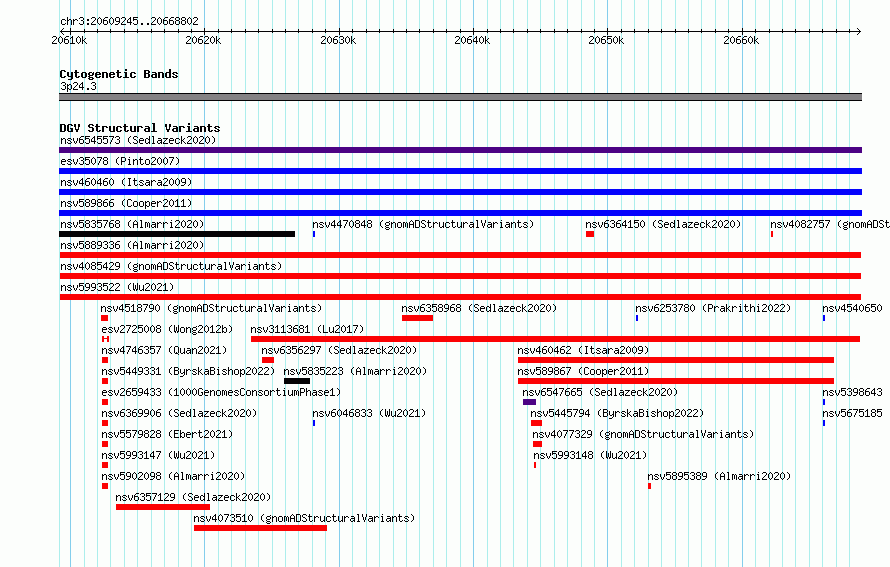Screen dimensions: 890x567
Task: Select red bar under nsv4085429 (gnomADStructuralVariants)
Action: point(460,276)
